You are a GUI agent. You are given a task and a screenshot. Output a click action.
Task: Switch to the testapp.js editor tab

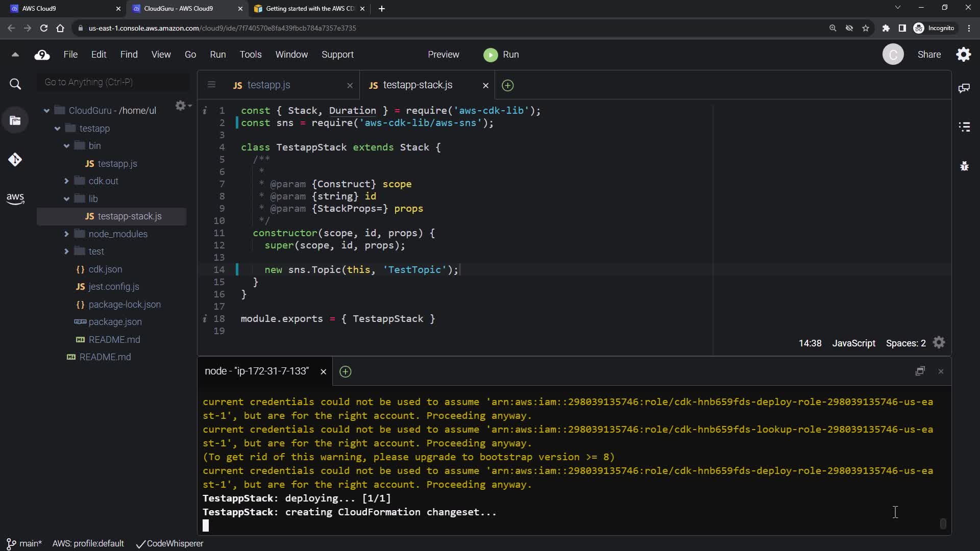[x=268, y=85]
